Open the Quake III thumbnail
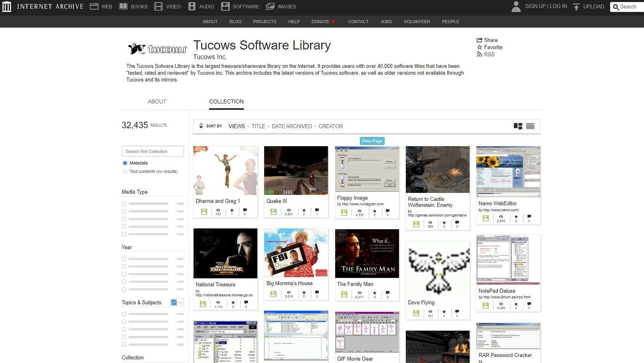This screenshot has width=644, height=363. click(x=296, y=171)
